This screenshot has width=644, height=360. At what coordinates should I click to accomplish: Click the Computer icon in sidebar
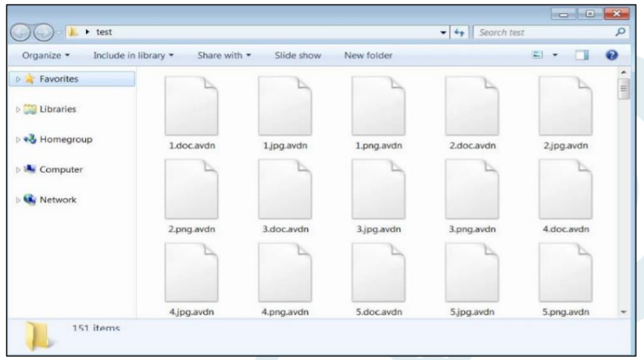[30, 169]
